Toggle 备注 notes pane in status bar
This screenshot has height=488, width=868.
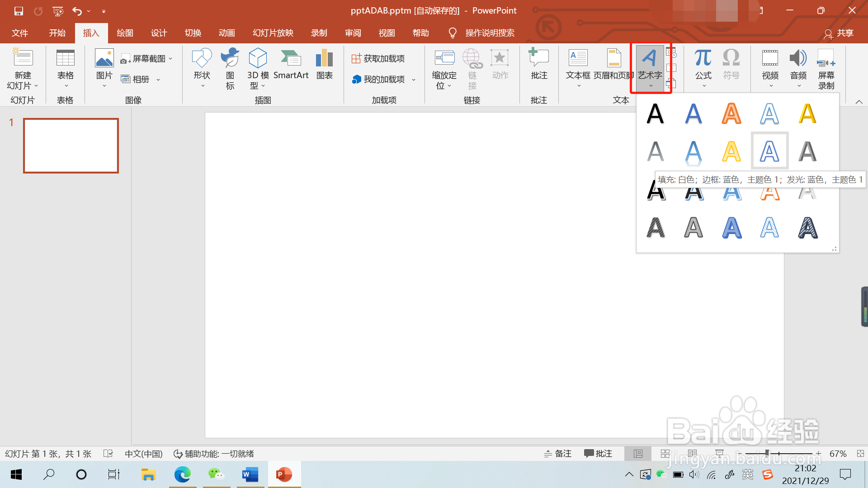click(558, 454)
